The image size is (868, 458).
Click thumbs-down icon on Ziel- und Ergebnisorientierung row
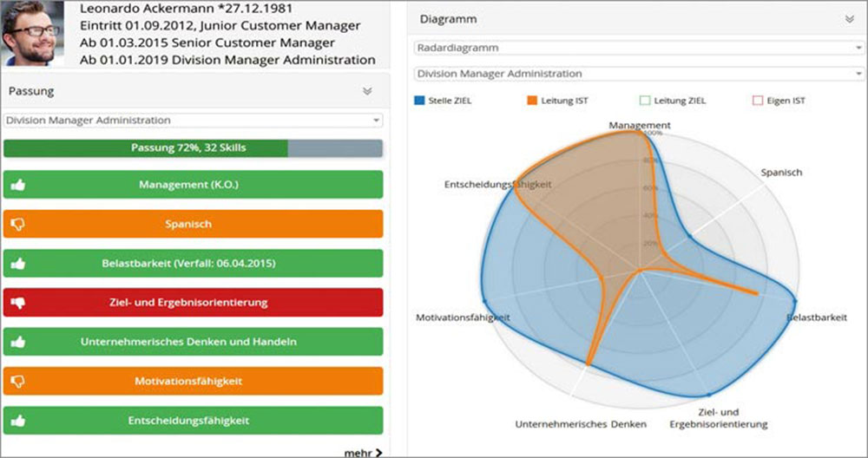coord(17,303)
